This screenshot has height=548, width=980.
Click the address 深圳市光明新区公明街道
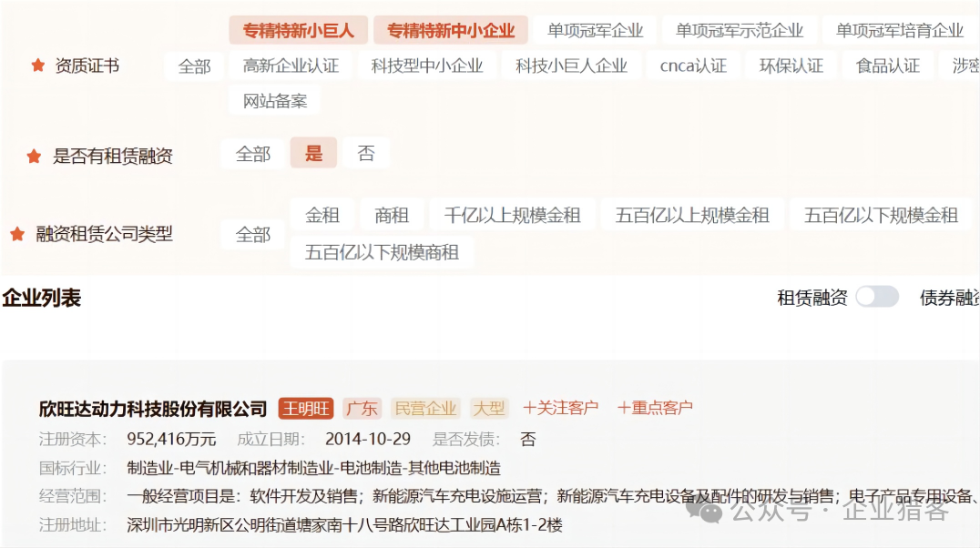[x=211, y=525]
